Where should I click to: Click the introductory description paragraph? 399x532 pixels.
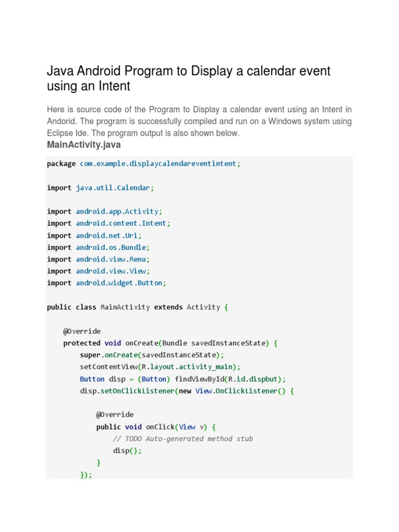coord(199,121)
